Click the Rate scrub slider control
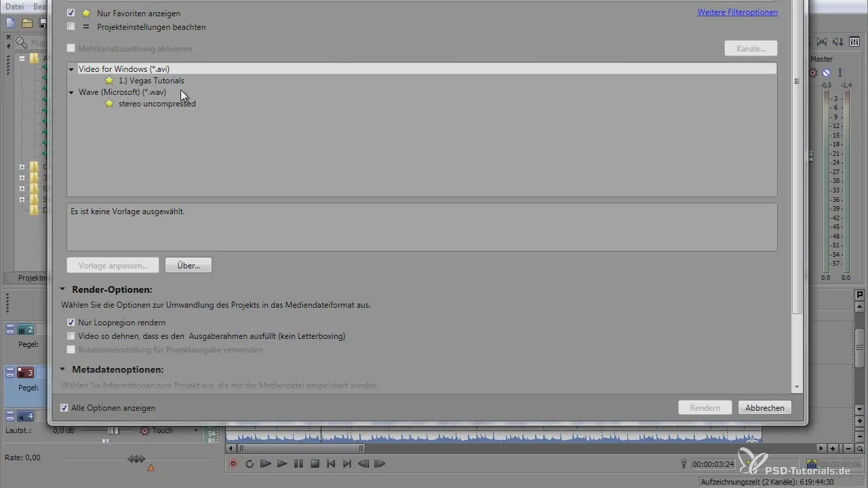The height and width of the screenshot is (488, 868). pos(136,460)
